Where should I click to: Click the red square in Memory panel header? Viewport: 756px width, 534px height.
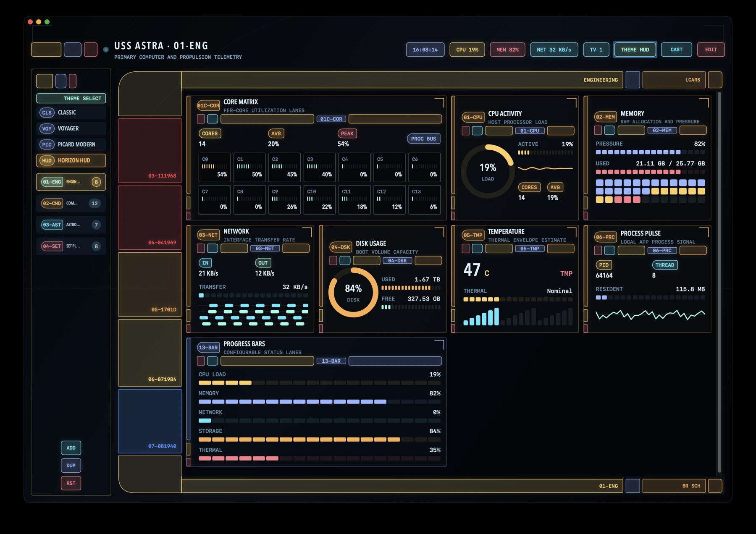click(x=598, y=130)
